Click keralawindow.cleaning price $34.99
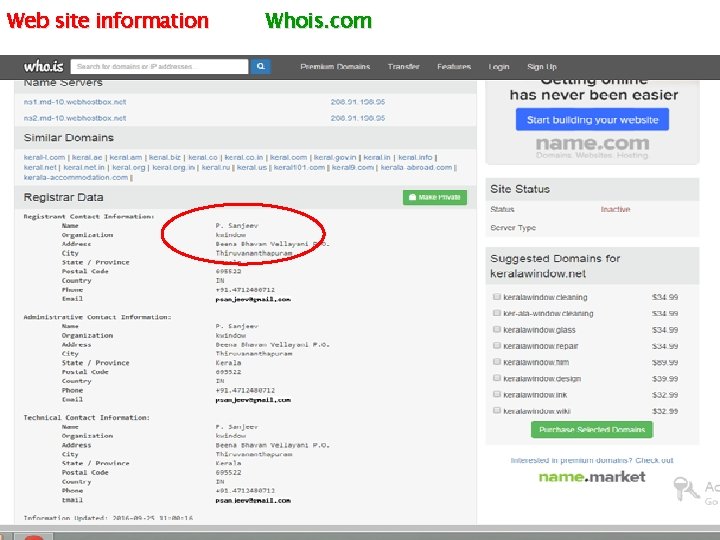The width and height of the screenshot is (720, 540). [x=665, y=298]
